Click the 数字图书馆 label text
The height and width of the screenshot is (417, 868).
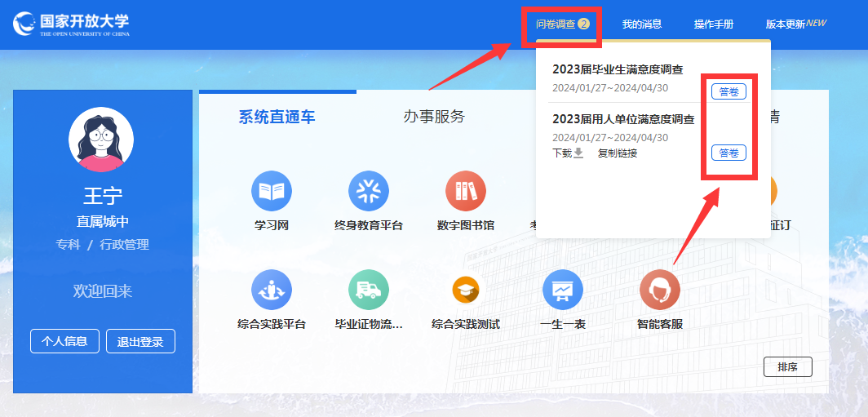pyautogui.click(x=466, y=225)
